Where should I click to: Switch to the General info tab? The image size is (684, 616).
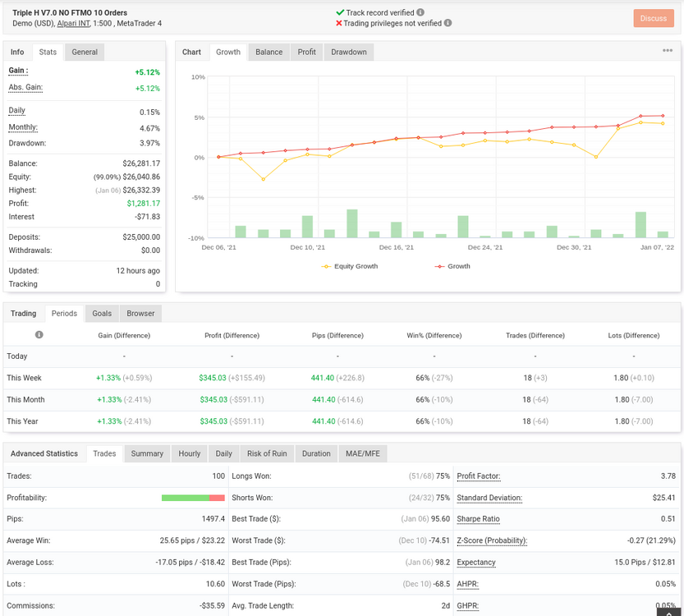[85, 52]
